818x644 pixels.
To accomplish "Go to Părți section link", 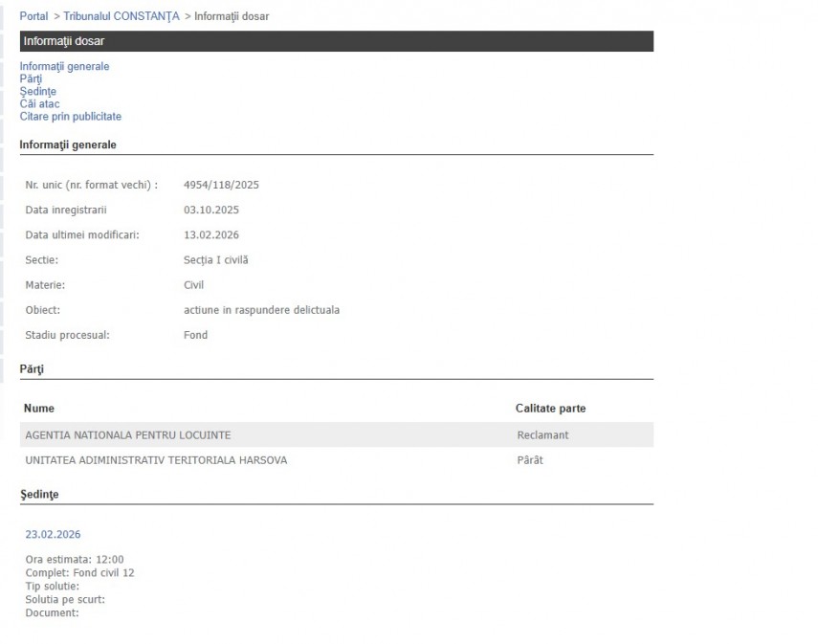I will [x=31, y=79].
